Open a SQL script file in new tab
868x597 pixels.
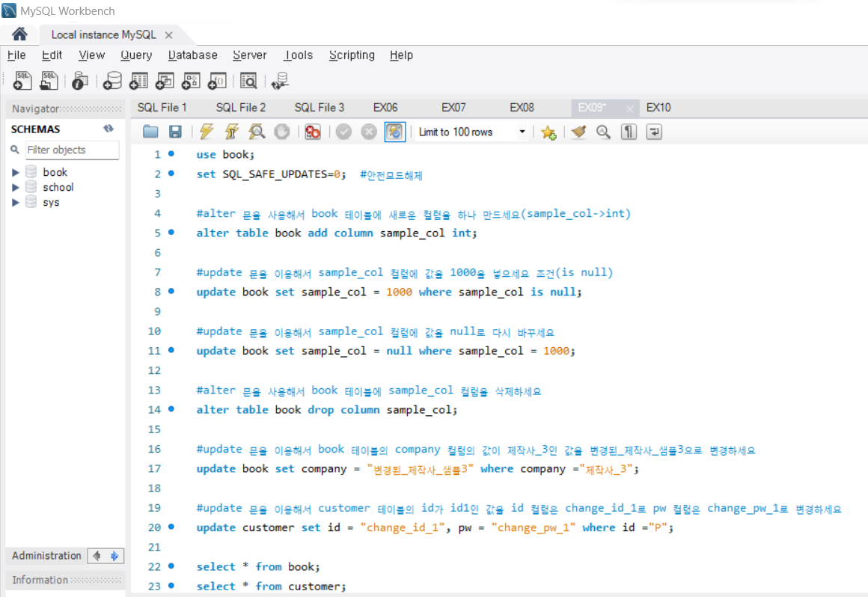pos(49,81)
